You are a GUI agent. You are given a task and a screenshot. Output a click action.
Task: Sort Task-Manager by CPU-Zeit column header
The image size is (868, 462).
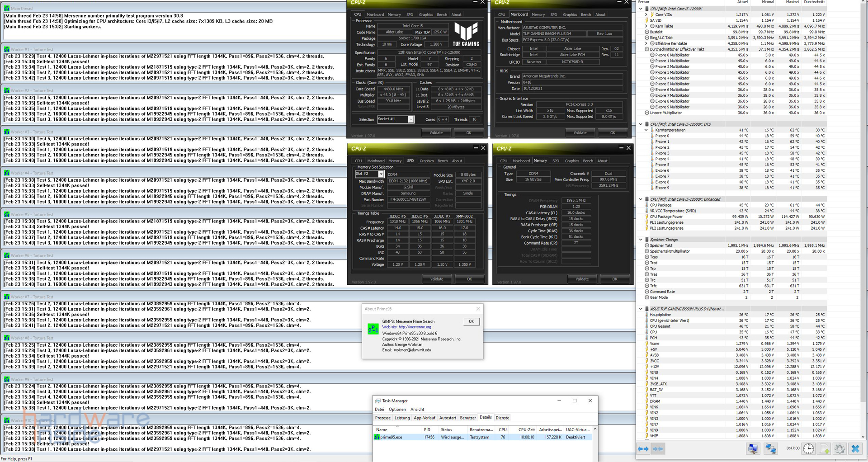point(526,429)
